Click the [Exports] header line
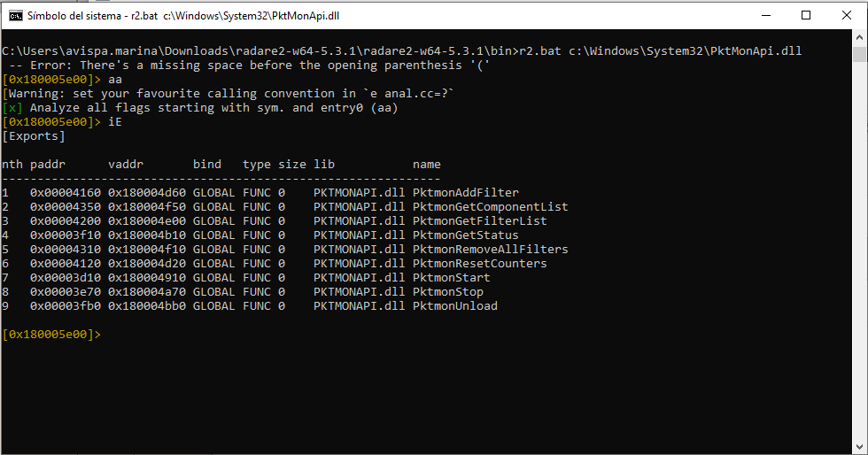868x455 pixels. (34, 135)
